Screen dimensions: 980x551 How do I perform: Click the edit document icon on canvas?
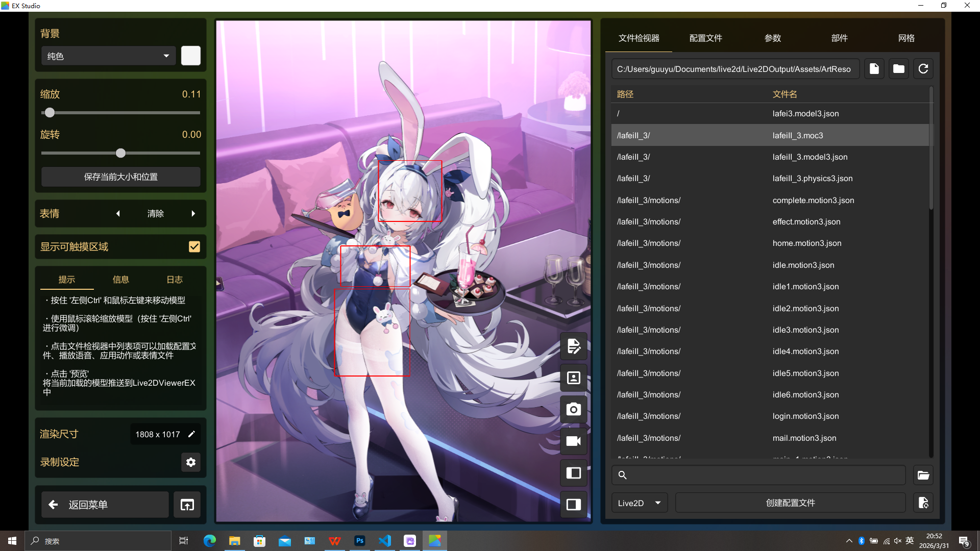coord(573,346)
